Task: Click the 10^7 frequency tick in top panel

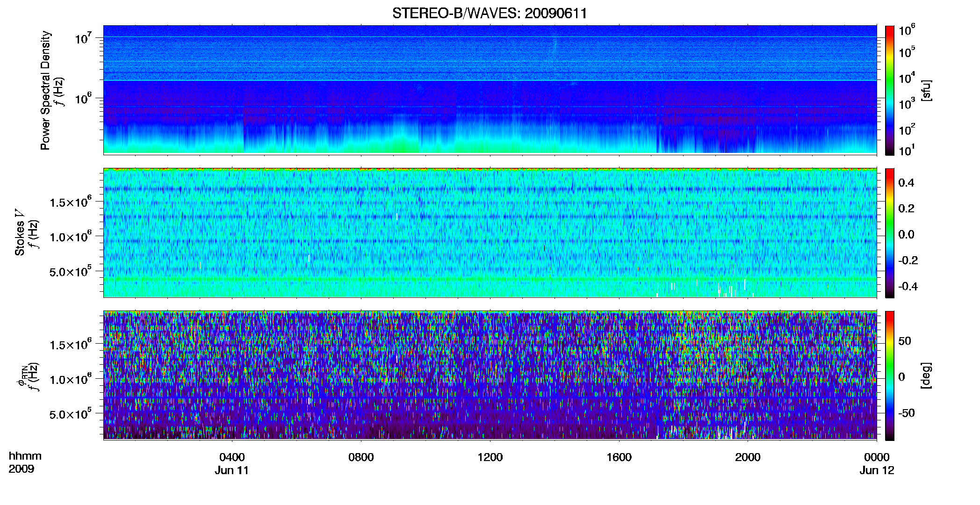Action: [82, 37]
